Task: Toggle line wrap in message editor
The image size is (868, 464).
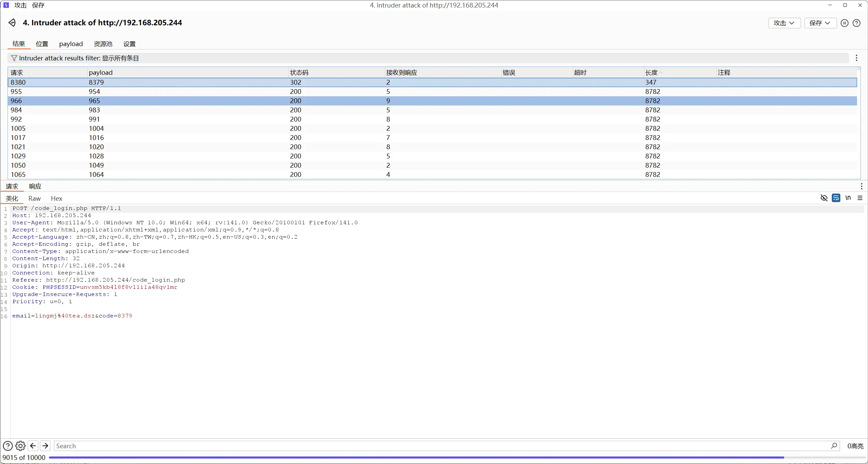Action: pos(836,198)
